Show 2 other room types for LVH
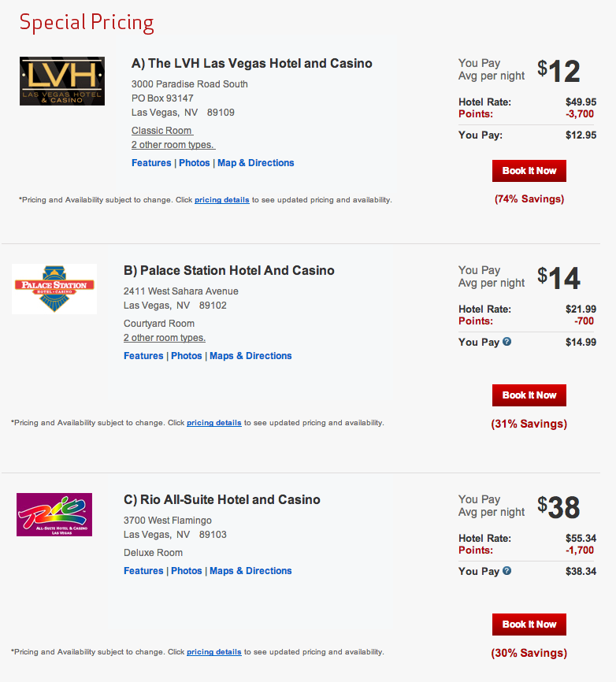This screenshot has width=616, height=682. pos(173,145)
